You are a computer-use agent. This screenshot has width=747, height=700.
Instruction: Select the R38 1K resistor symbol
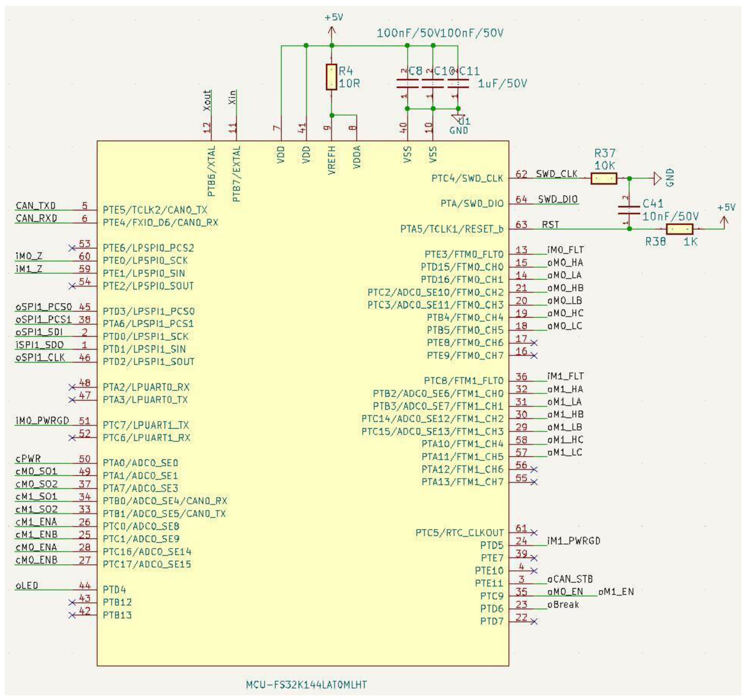679,229
